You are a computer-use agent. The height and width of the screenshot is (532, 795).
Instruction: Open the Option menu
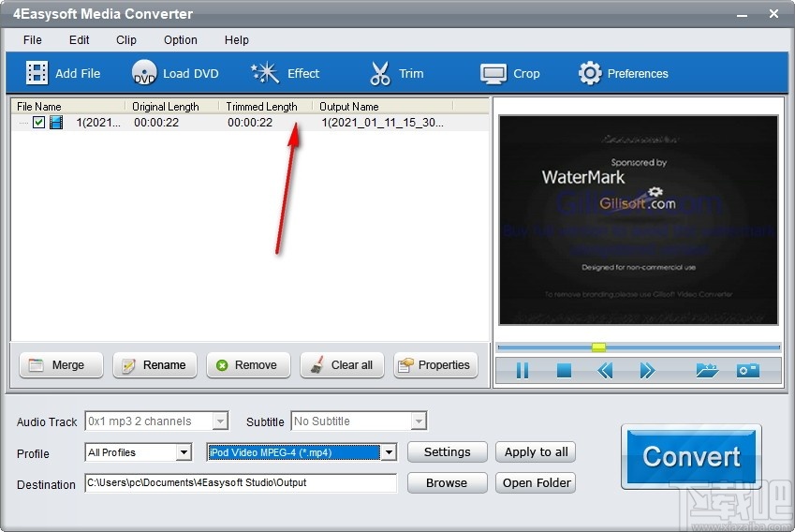pyautogui.click(x=181, y=40)
